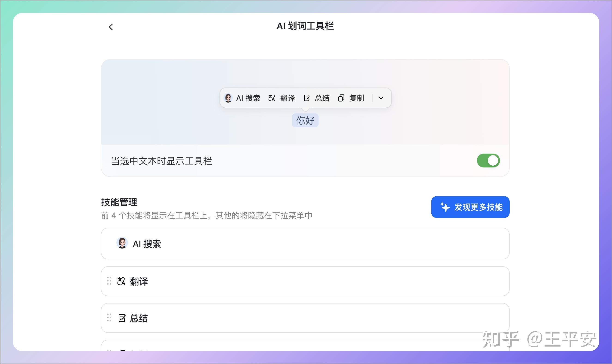Viewport: 612px width, 364px height.
Task: Click the 发现更多技能 button
Action: point(470,207)
